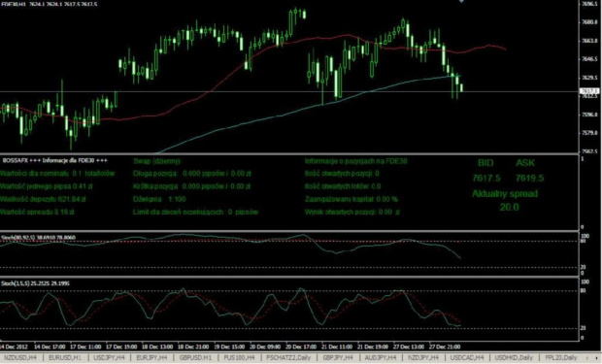
Task: Click the tab strip scroll arrows
Action: pos(591,358)
